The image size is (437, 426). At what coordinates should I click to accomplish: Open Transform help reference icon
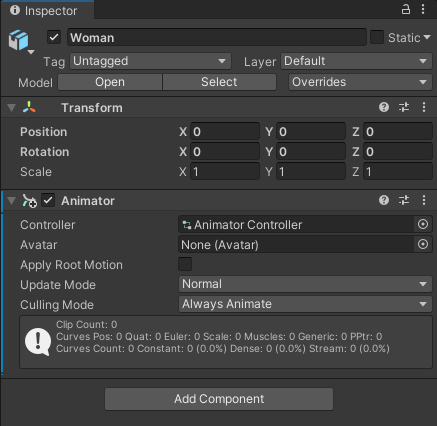tap(384, 107)
